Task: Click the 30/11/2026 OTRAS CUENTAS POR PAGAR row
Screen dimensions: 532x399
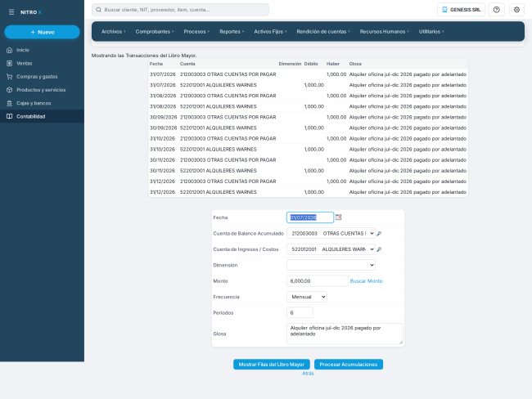Action: [308, 160]
